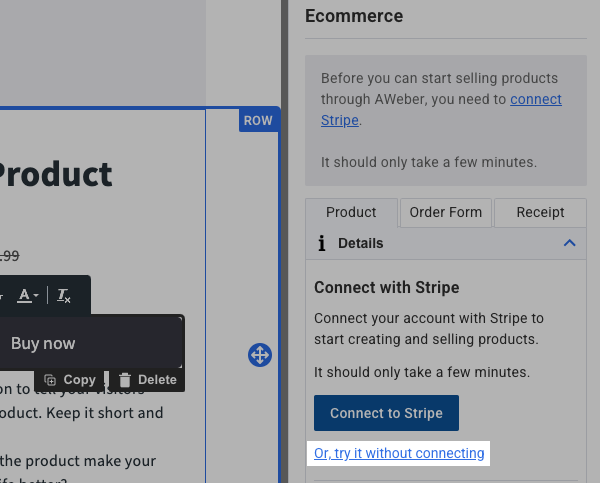Follow the 'Or, try it without connecting' link
This screenshot has height=483, width=600.
399,453
